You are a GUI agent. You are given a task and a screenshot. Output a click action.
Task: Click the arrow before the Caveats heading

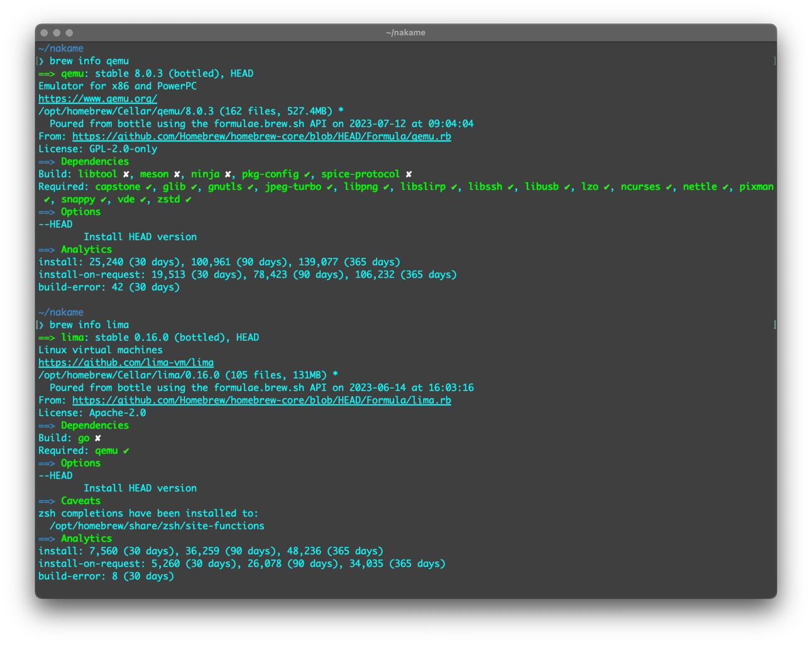[x=47, y=501]
